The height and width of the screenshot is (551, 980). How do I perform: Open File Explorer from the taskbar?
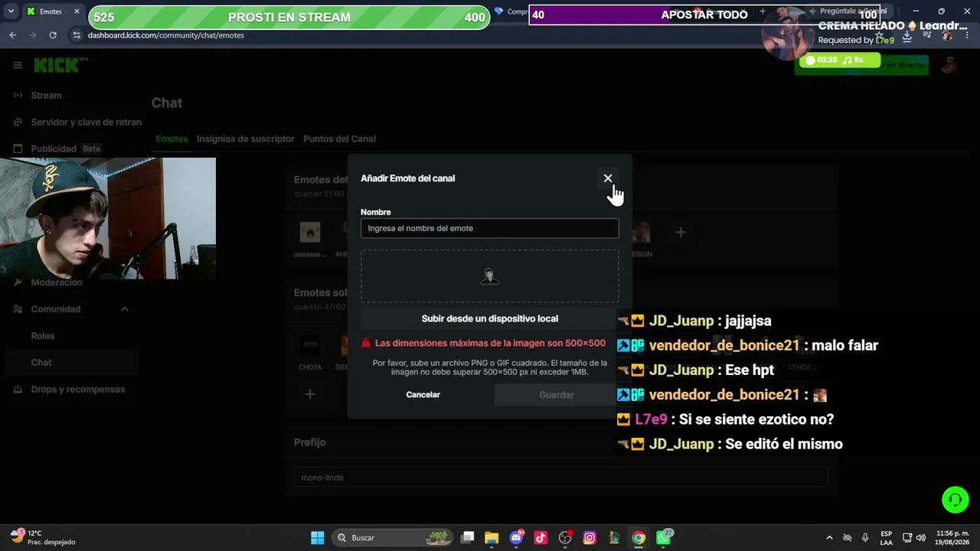click(x=492, y=538)
